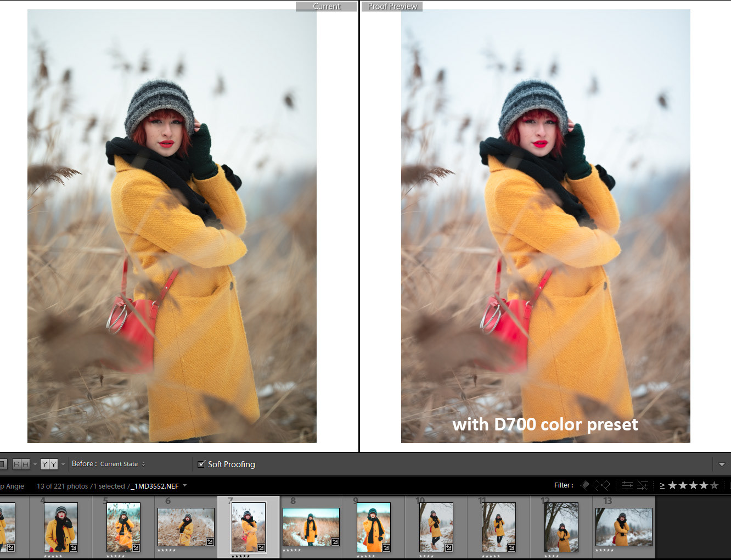Click the Current view label
The width and height of the screenshot is (731, 560).
pos(327,6)
